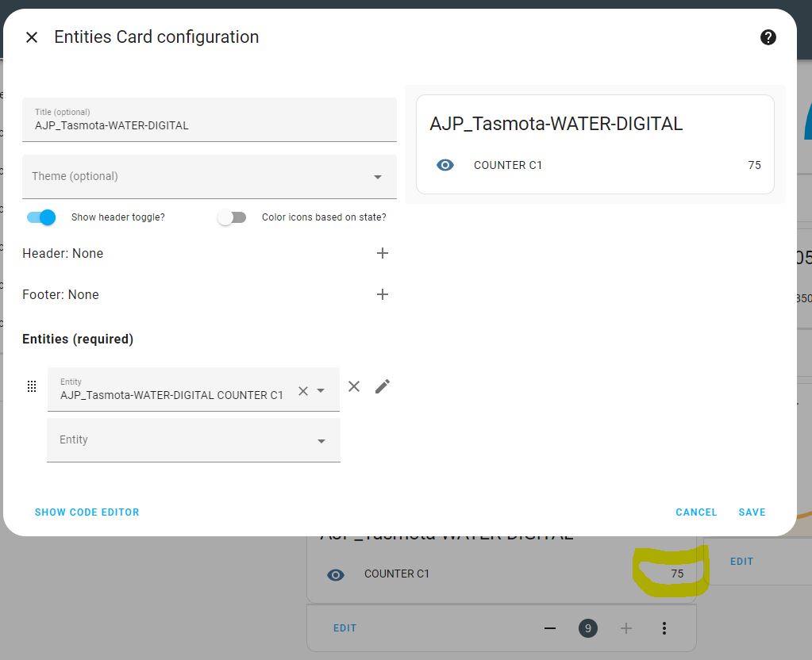
Task: Click value 75 in the preview card
Action: 755,165
